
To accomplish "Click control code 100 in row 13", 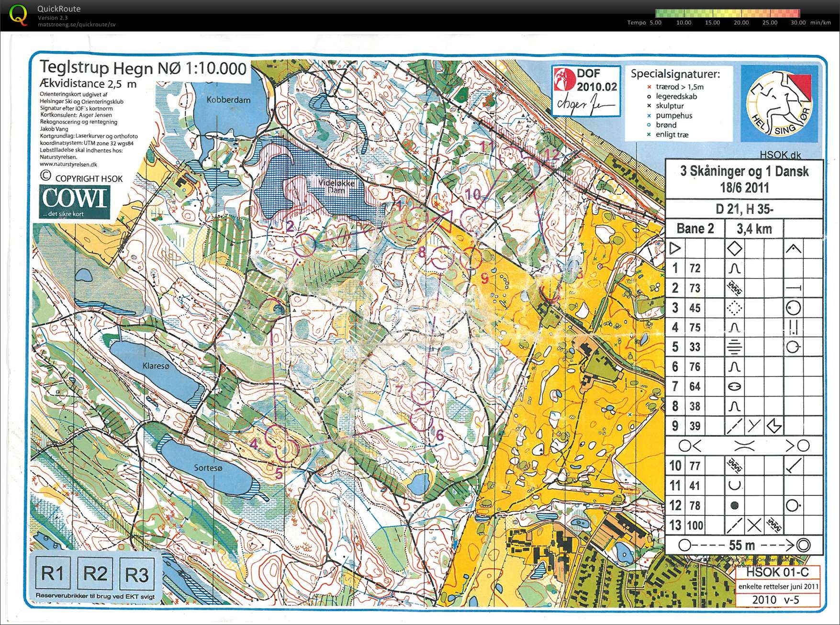I will pos(695,525).
